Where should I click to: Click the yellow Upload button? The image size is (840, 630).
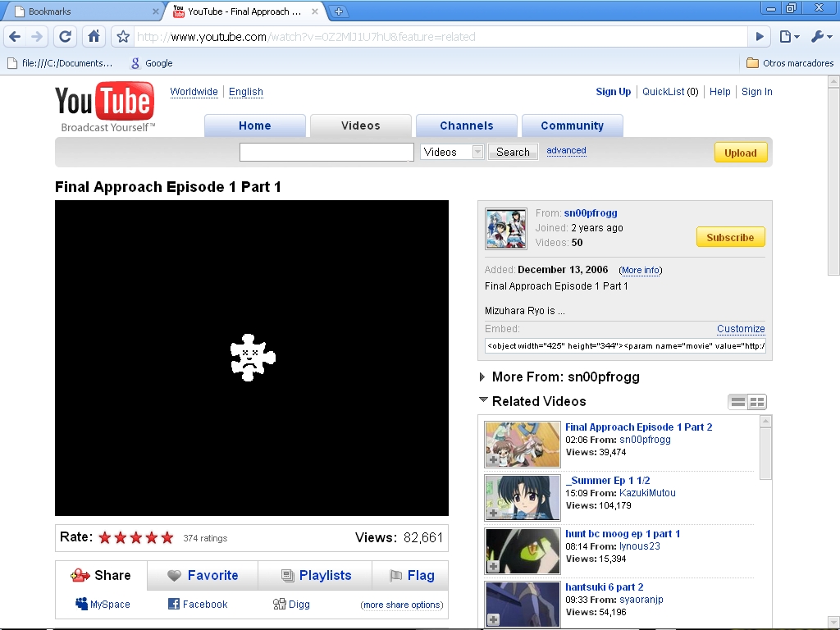(x=741, y=153)
